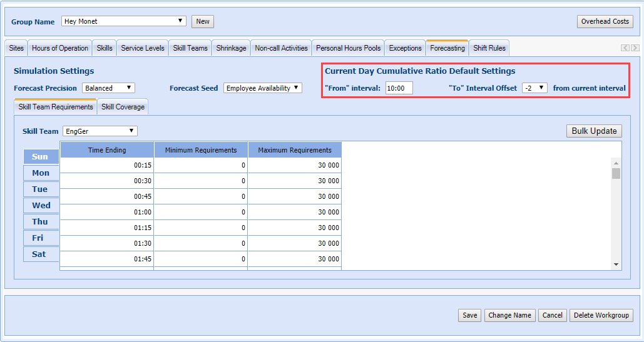Open the Skill Coverage tab
The width and height of the screenshot is (644, 342).
click(123, 107)
